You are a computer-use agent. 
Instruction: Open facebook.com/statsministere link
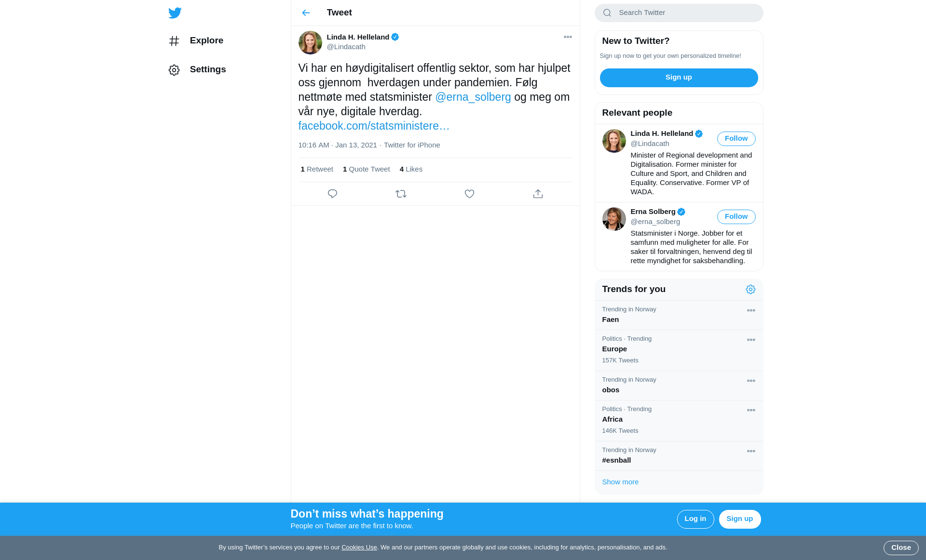(x=374, y=126)
